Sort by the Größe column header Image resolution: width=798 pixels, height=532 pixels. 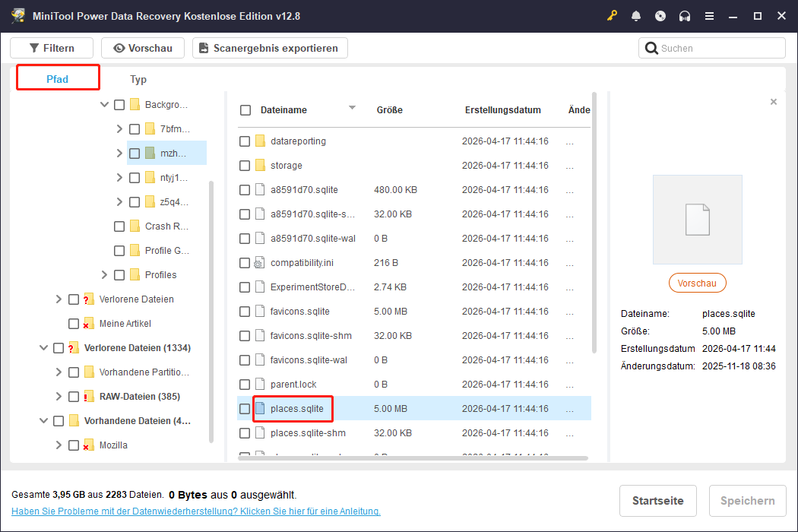[x=389, y=110]
